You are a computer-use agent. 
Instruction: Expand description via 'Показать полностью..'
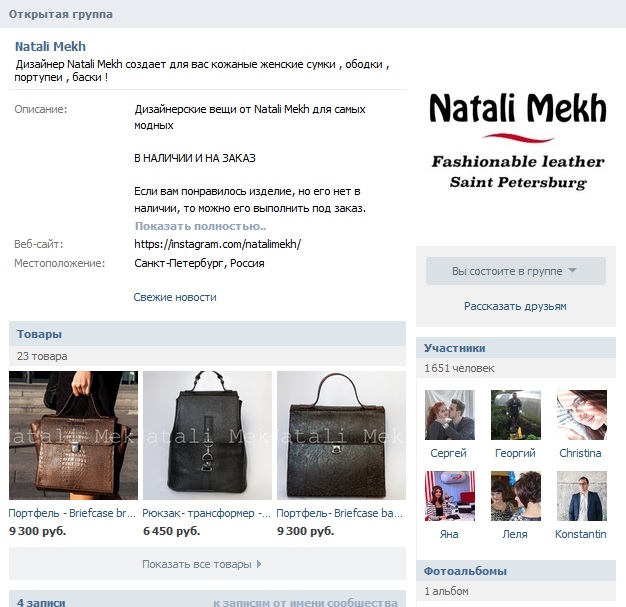(200, 226)
